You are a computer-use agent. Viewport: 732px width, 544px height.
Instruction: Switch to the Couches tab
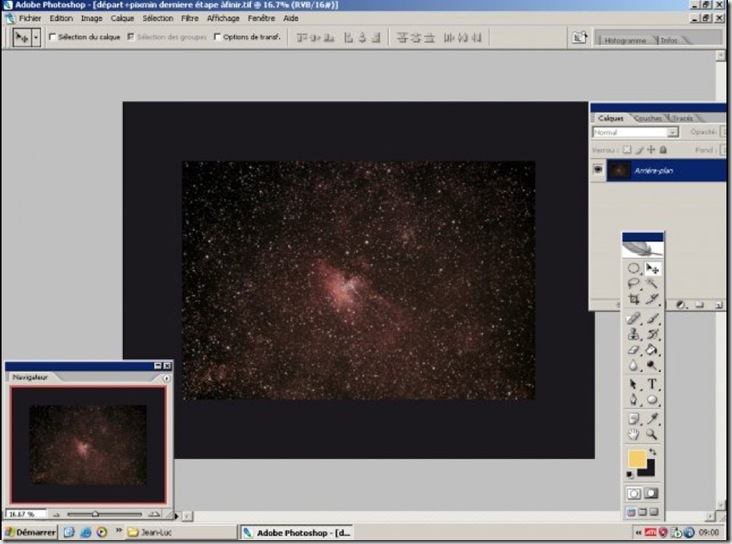click(x=648, y=118)
